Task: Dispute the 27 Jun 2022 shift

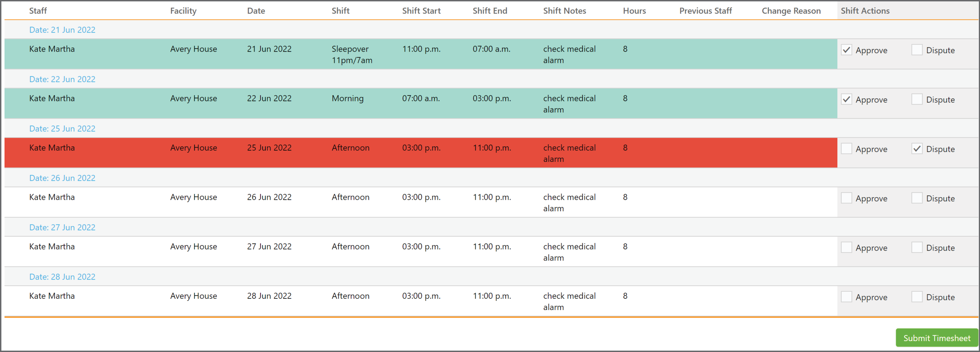Action: pos(916,248)
